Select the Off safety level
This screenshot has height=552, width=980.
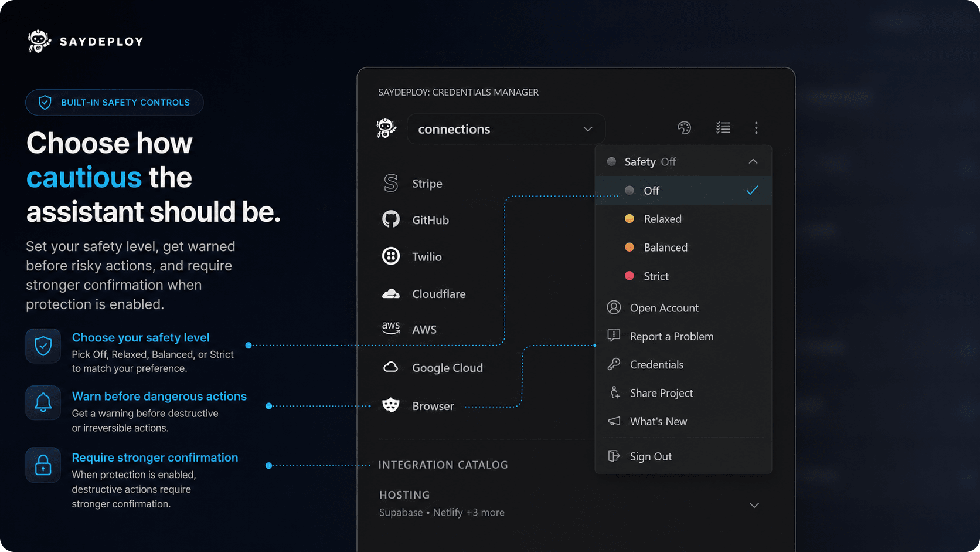point(683,190)
